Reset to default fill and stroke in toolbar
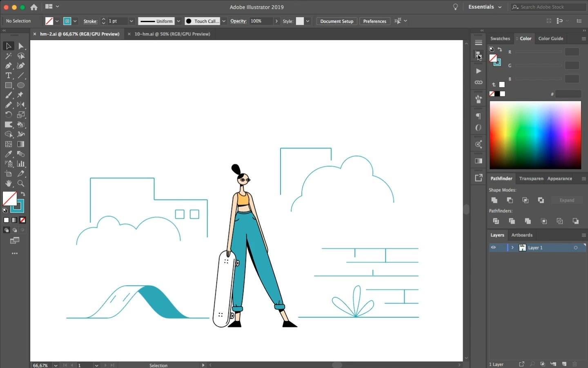 tap(5, 211)
